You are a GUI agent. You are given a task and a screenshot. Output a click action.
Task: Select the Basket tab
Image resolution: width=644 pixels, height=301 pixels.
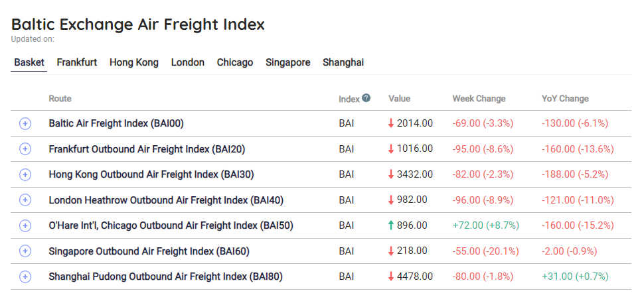(29, 62)
